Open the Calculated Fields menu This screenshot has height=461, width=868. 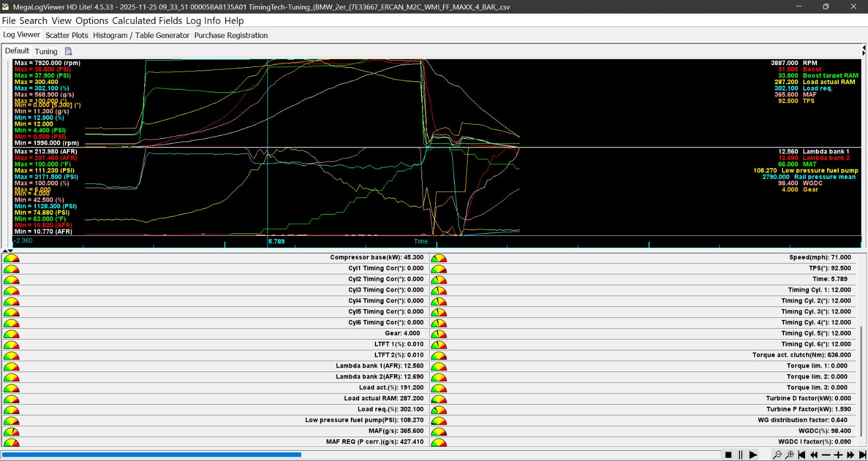click(147, 21)
